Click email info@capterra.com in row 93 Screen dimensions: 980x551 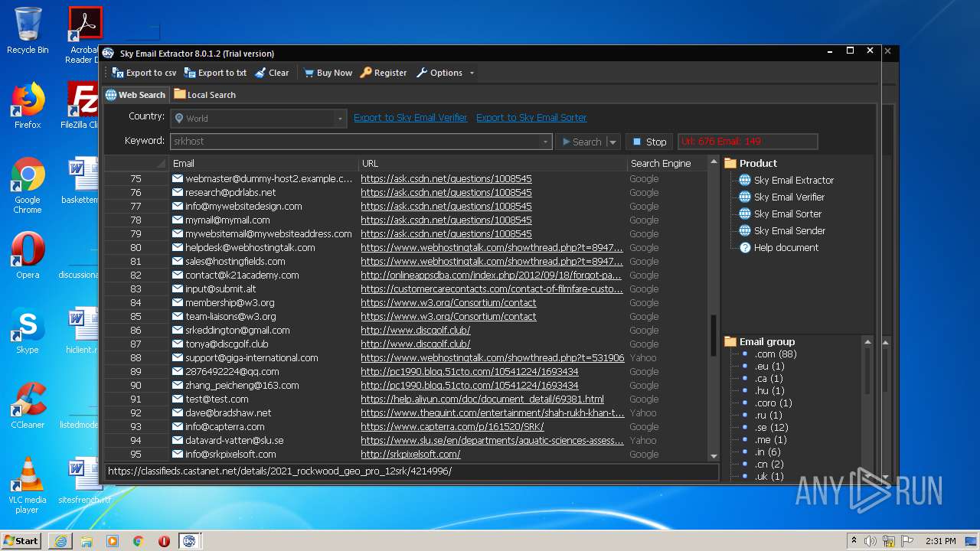coord(224,426)
